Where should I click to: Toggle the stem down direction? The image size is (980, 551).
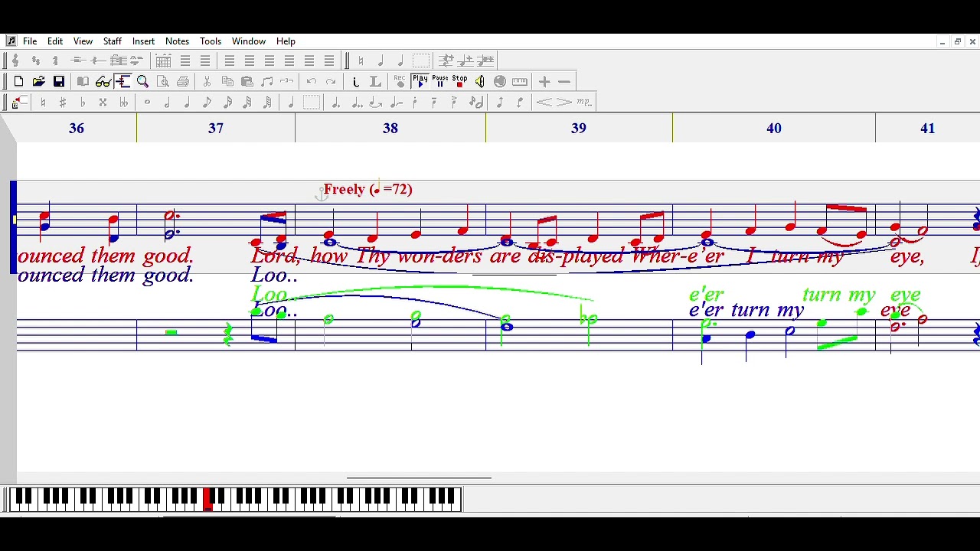[520, 103]
